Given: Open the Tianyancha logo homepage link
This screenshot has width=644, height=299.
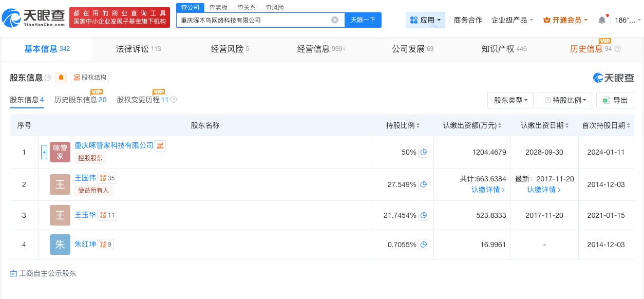Looking at the screenshot, I should pyautogui.click(x=33, y=18).
